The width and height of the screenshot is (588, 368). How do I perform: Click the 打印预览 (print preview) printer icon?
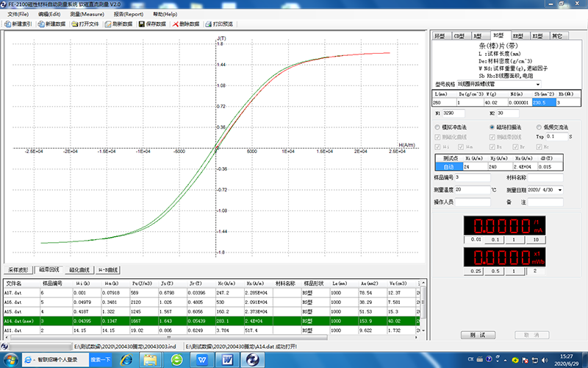click(x=209, y=24)
